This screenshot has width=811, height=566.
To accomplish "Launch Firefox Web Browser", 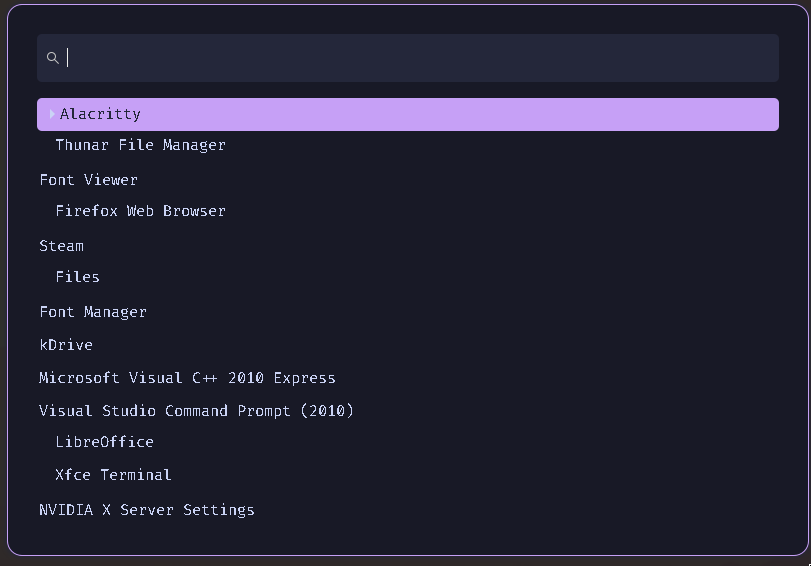I will click(140, 211).
